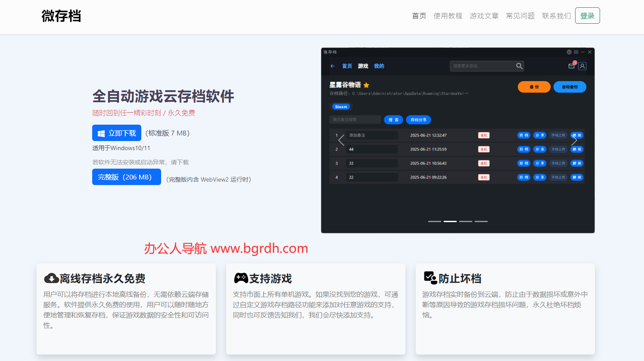This screenshot has height=361, width=644.
Task: Click 回档 on save 44 row
Action: (524, 149)
